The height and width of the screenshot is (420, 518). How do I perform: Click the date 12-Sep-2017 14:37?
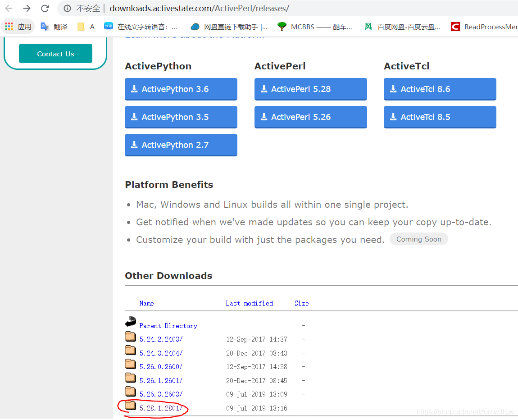[x=257, y=339]
